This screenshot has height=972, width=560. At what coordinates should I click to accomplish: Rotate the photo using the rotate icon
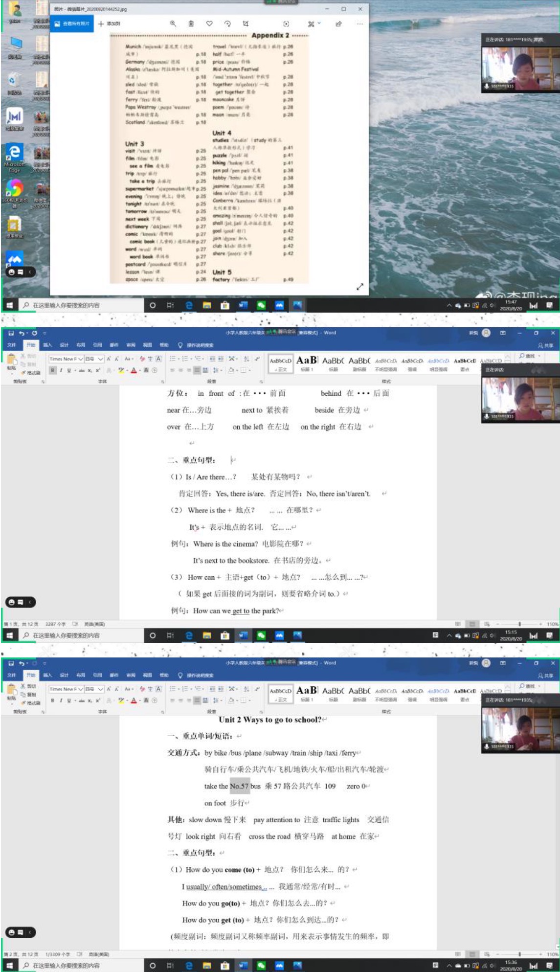[227, 23]
